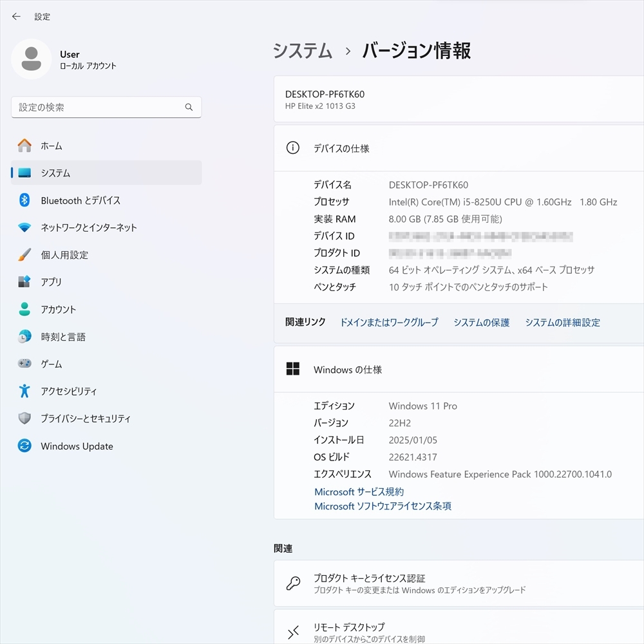The height and width of the screenshot is (644, 644).
Task: Click the RAM value 8.00 GB
Action: point(445,219)
